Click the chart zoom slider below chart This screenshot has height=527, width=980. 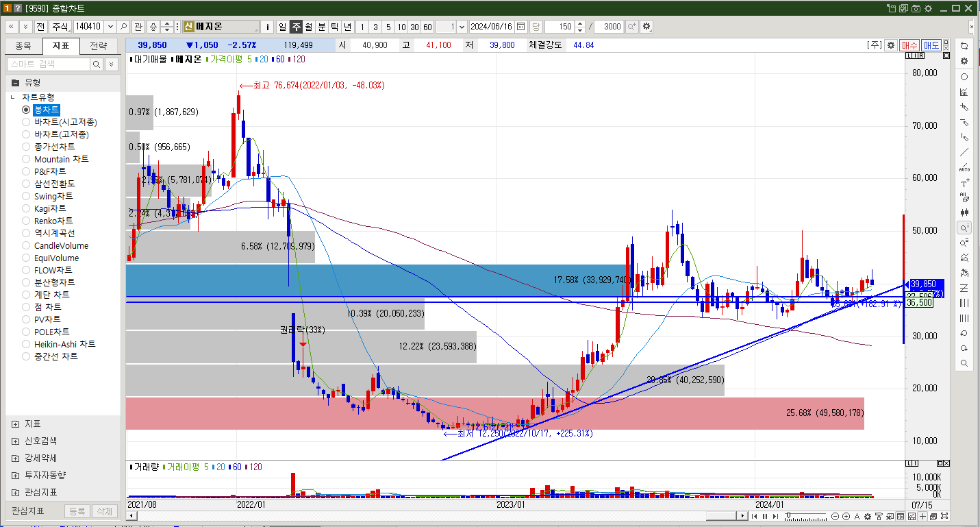coord(805,516)
